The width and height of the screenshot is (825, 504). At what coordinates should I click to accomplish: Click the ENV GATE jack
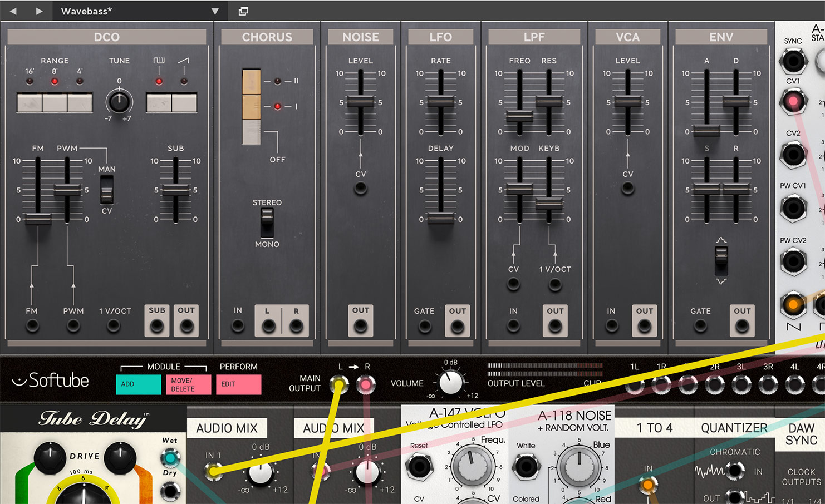pos(700,326)
